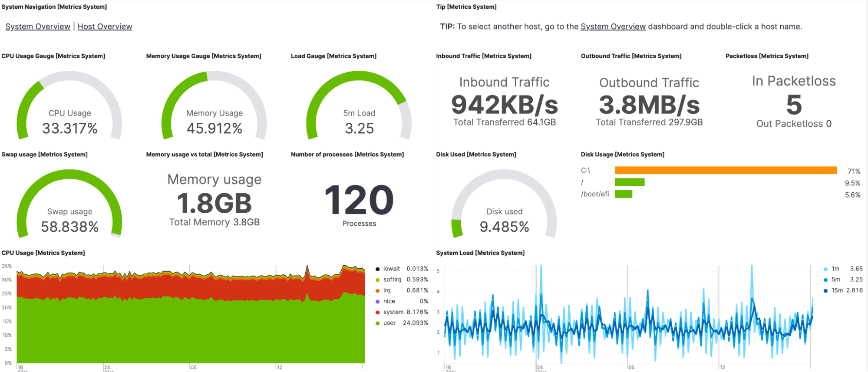
Task: Click the Load Gauge panel title
Action: pos(333,56)
